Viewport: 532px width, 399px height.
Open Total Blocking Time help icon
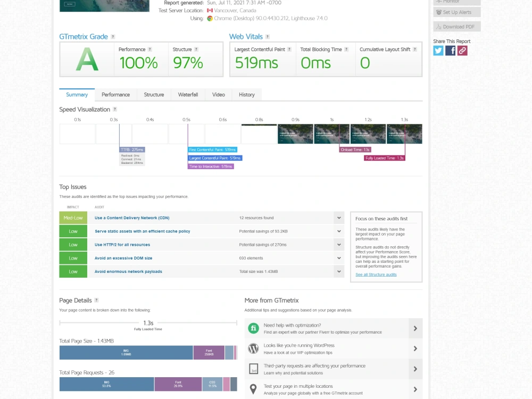(346, 49)
